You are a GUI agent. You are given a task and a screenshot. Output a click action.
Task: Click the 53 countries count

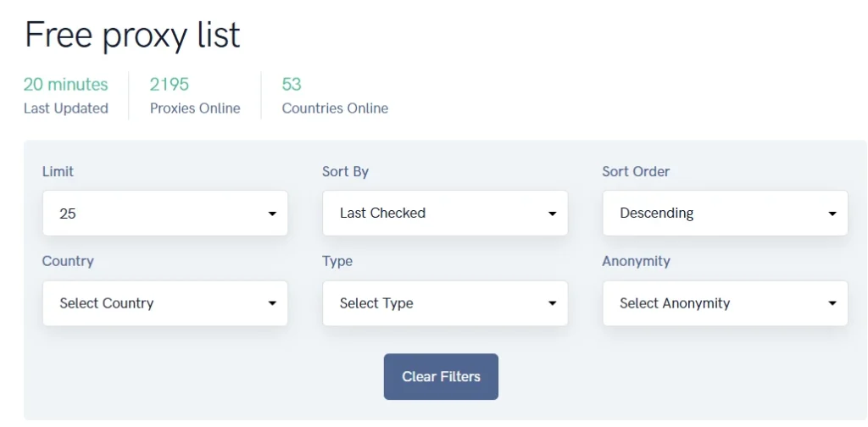(292, 84)
